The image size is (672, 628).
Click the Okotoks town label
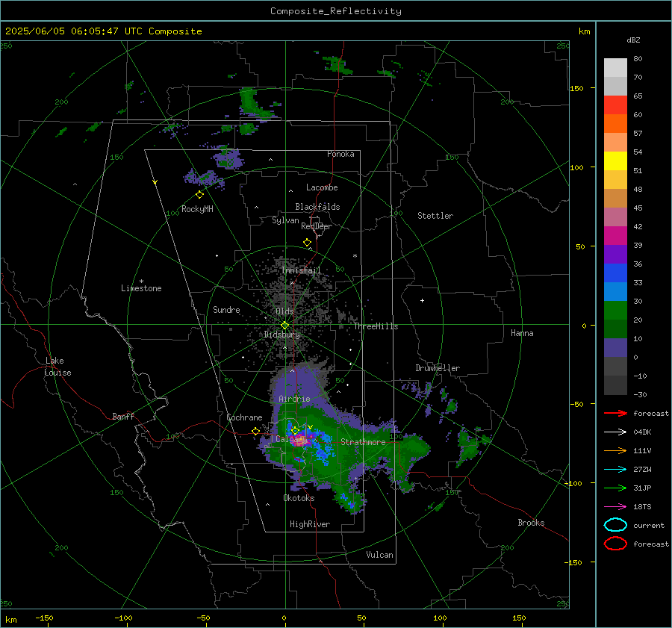coord(299,498)
